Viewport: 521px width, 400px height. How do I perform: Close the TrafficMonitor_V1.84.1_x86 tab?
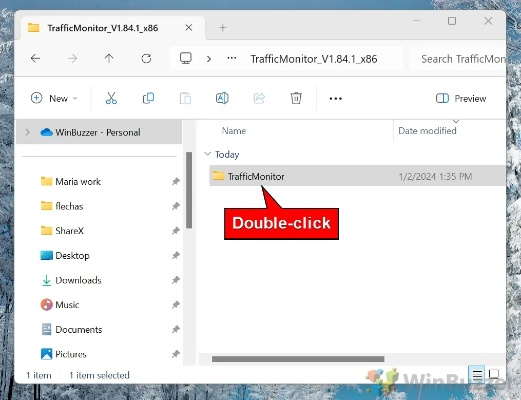[x=189, y=28]
